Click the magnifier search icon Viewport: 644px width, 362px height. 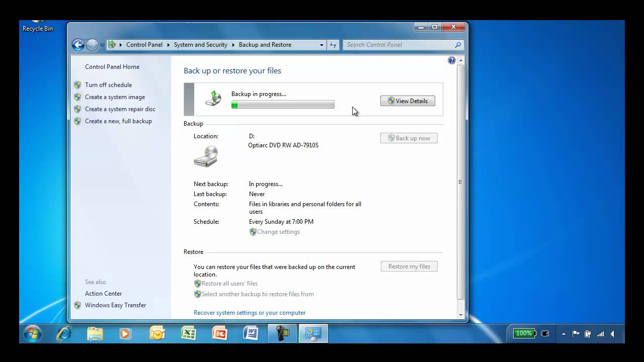(458, 45)
